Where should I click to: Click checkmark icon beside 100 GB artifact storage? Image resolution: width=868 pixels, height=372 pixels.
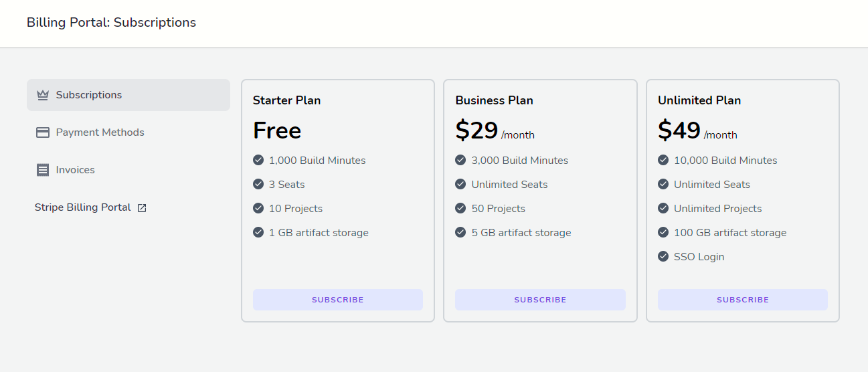click(663, 232)
